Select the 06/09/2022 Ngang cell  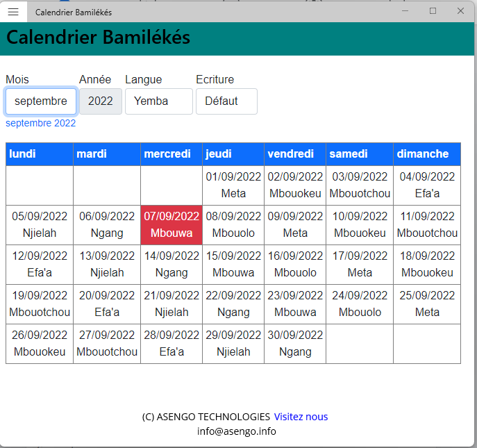[107, 225]
